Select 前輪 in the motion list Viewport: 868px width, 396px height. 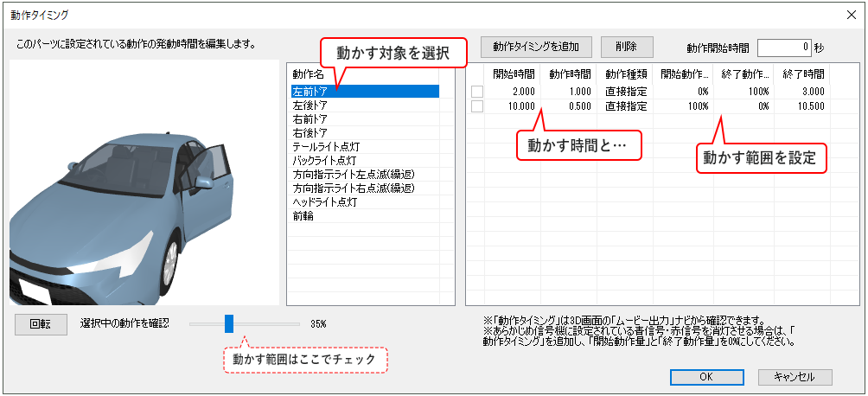(x=303, y=216)
